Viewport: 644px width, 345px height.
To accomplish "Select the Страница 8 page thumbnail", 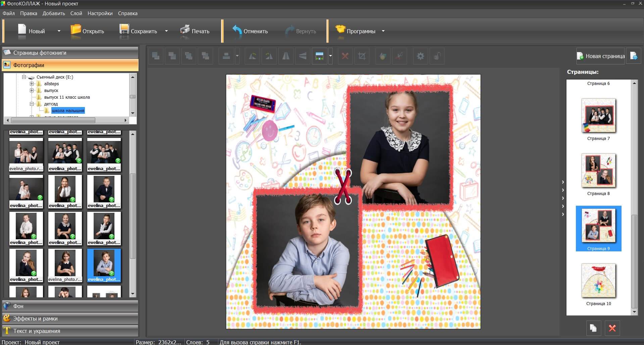I will pos(599,171).
